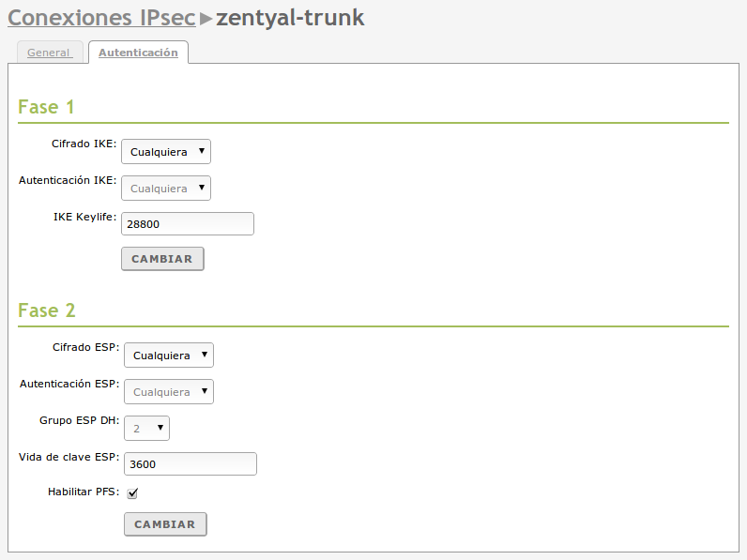The height and width of the screenshot is (560, 747).
Task: Focus the IKE Keylife input field
Action: [x=188, y=224]
